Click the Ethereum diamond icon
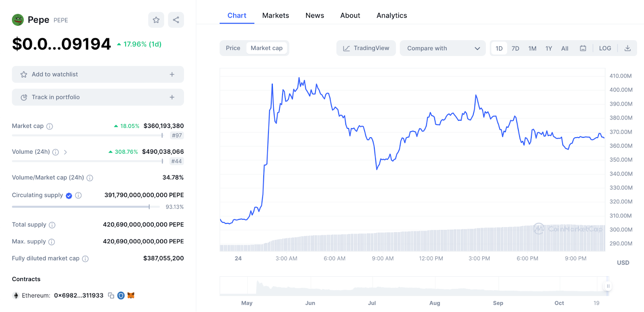The height and width of the screenshot is (312, 644). [x=16, y=295]
